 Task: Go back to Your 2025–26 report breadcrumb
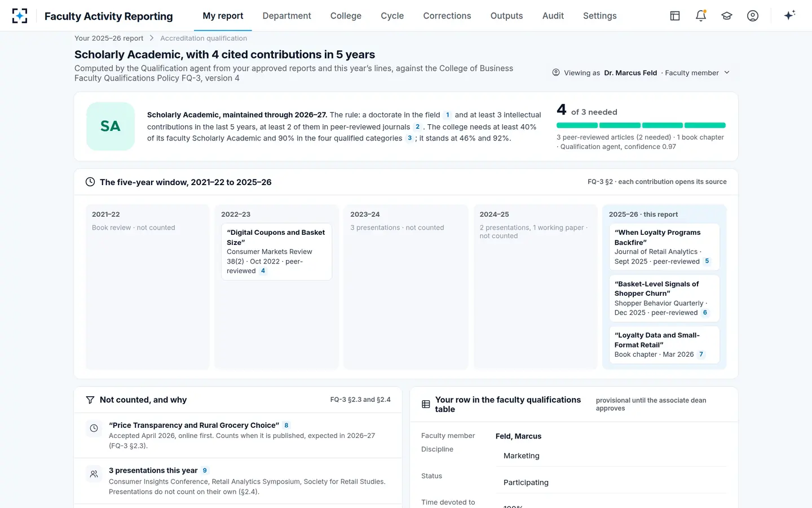(x=109, y=38)
